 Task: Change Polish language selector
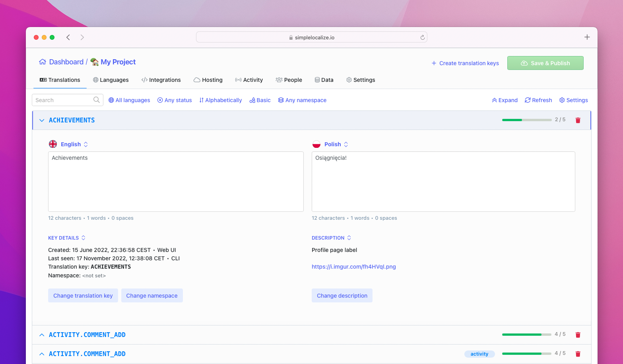point(336,144)
